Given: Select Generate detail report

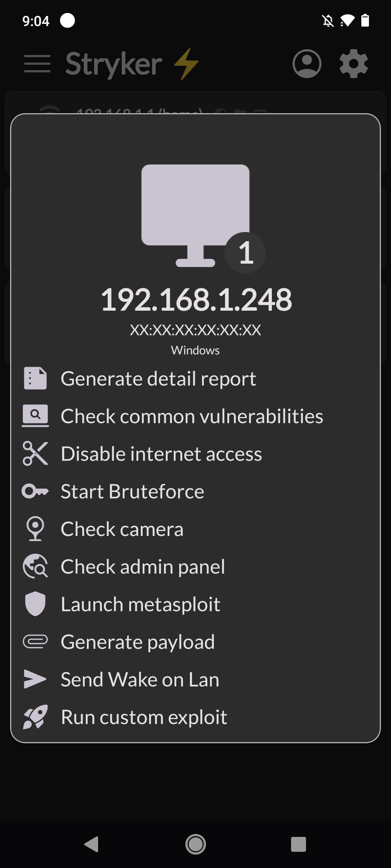Looking at the screenshot, I should tap(158, 379).
